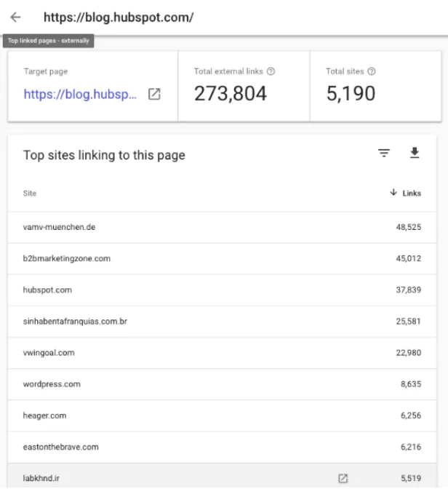
Task: Click the 45,012 links value
Action: point(409,258)
